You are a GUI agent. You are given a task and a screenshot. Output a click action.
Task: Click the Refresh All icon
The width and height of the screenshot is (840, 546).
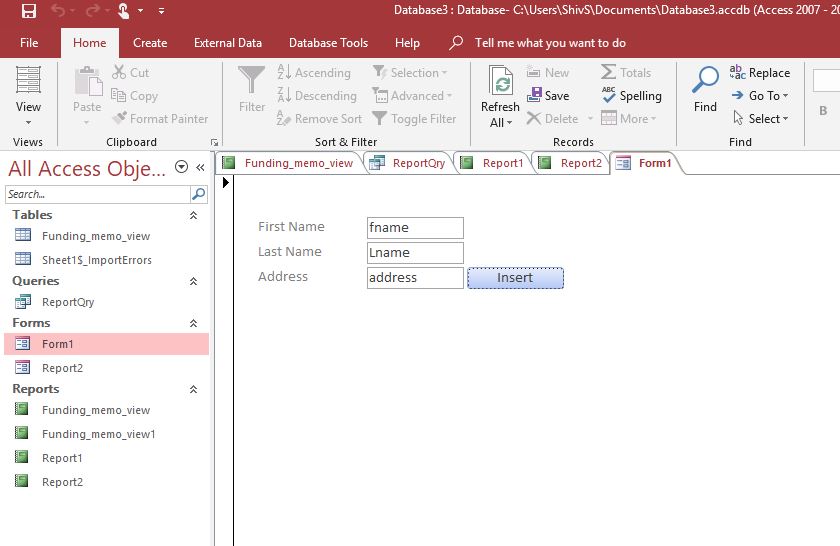[x=501, y=81]
